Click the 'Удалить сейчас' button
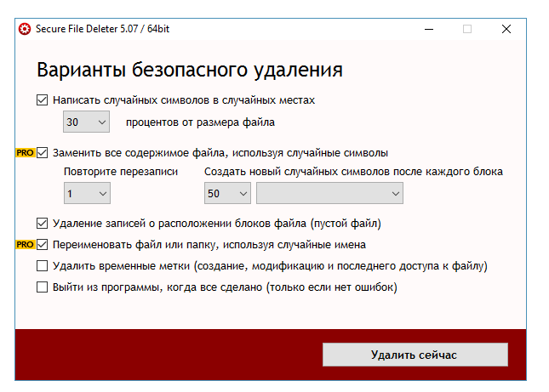Viewport: 549px width, 392px height. (415, 355)
